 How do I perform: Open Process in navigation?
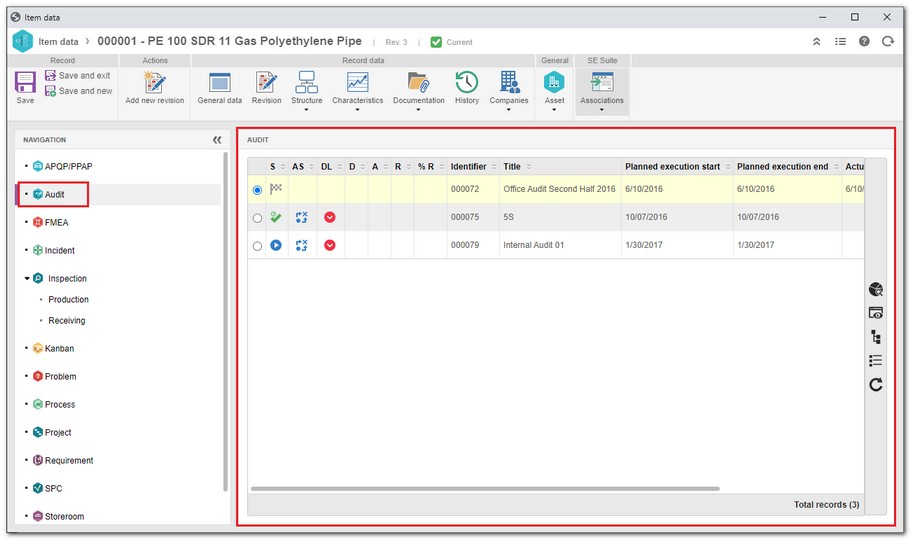point(54,404)
